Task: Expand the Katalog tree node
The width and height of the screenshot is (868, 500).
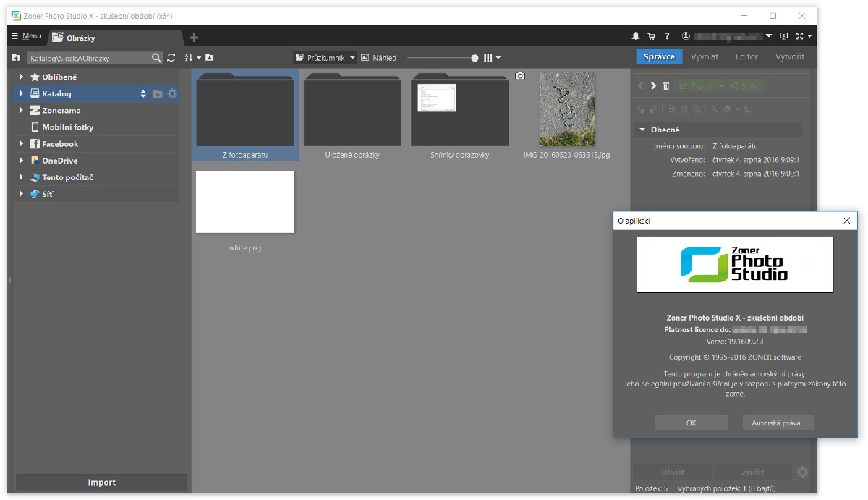Action: (22, 93)
